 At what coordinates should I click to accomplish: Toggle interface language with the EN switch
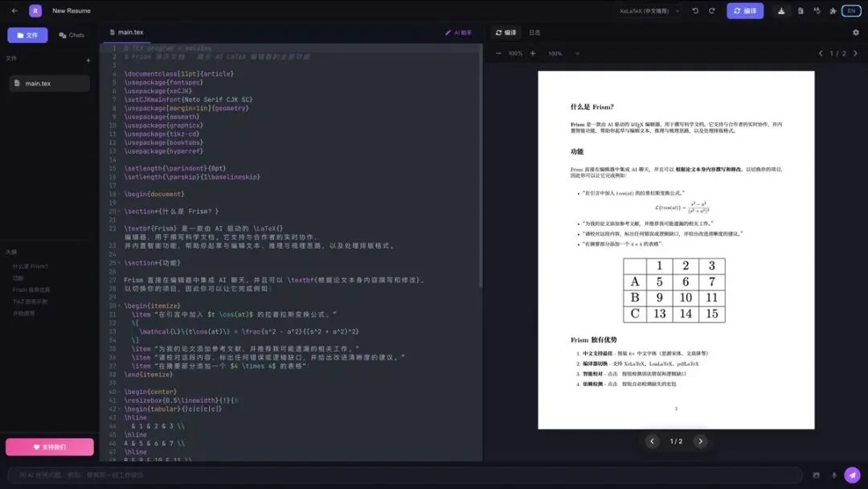pyautogui.click(x=852, y=10)
